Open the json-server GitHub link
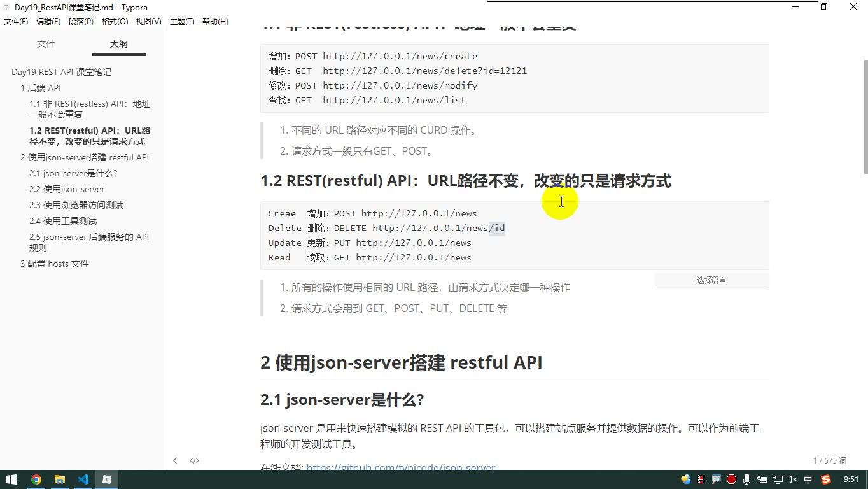 [401, 467]
